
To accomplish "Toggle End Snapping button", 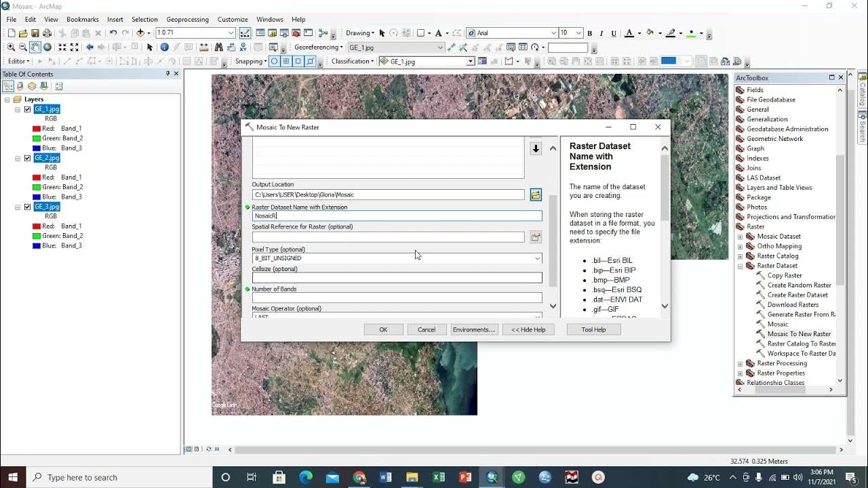I will point(286,61).
